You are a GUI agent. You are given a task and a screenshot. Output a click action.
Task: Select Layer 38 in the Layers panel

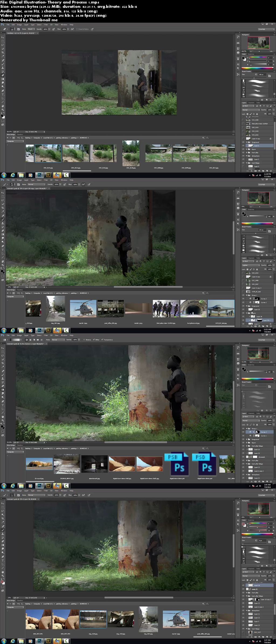(257, 585)
